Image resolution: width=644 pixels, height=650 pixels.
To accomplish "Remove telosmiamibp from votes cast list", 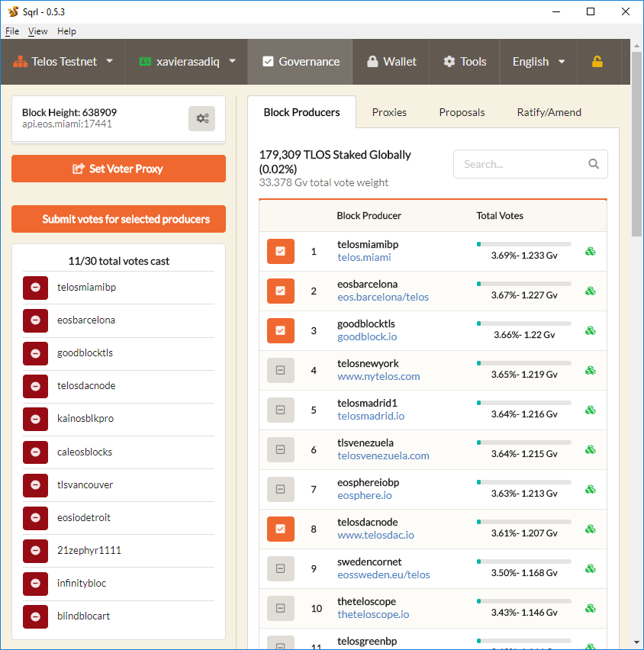I will tap(35, 288).
